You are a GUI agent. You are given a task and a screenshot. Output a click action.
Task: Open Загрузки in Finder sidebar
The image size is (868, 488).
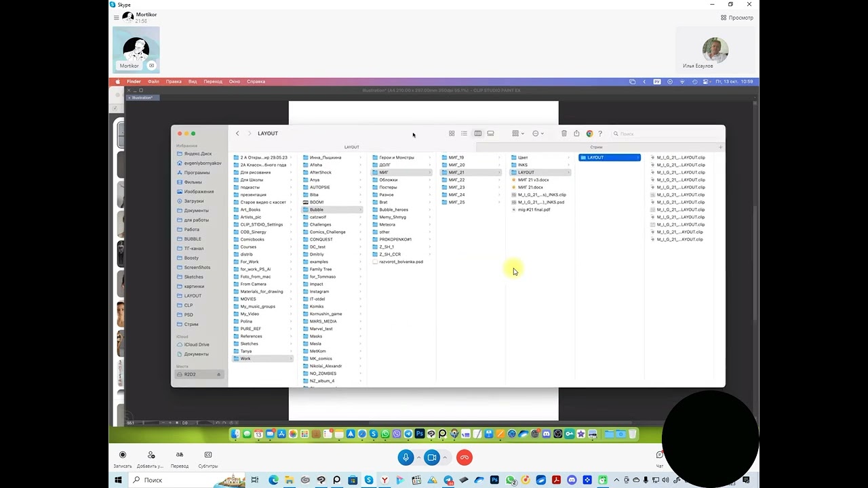click(194, 201)
